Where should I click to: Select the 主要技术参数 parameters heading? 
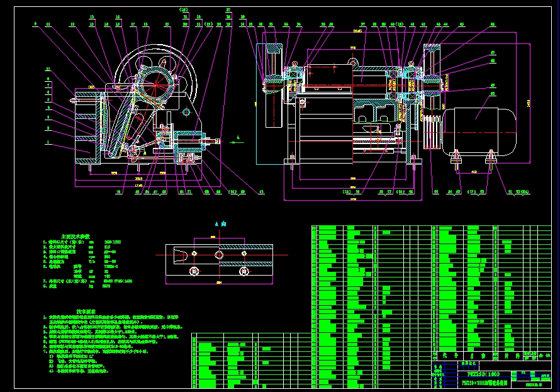76,236
